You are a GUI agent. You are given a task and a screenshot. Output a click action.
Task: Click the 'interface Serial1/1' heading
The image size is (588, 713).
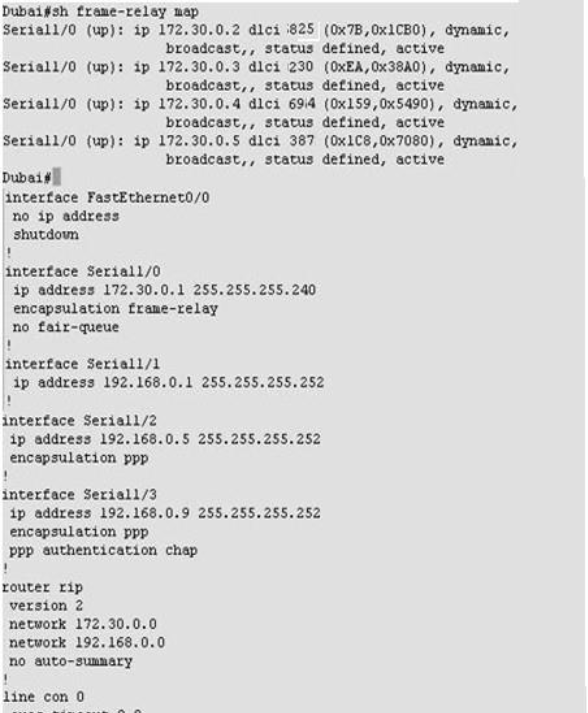[x=83, y=364]
